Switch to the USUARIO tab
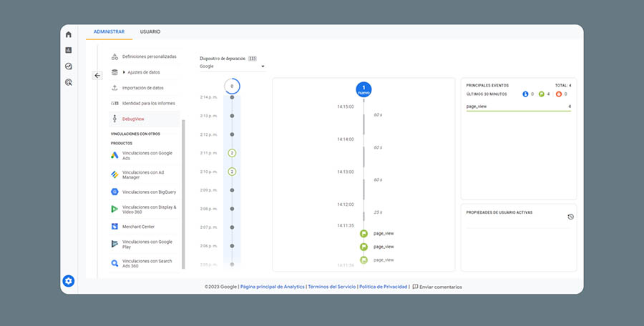This screenshot has width=644, height=326. 150,32
